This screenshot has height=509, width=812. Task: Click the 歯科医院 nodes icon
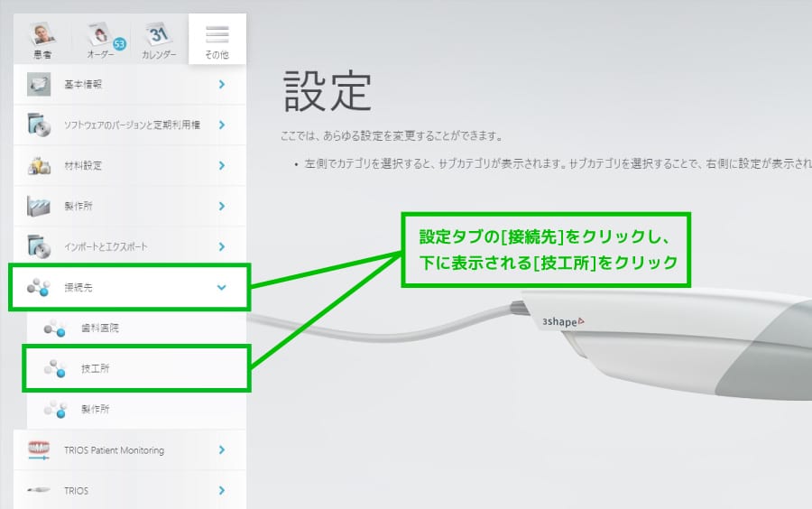point(55,328)
